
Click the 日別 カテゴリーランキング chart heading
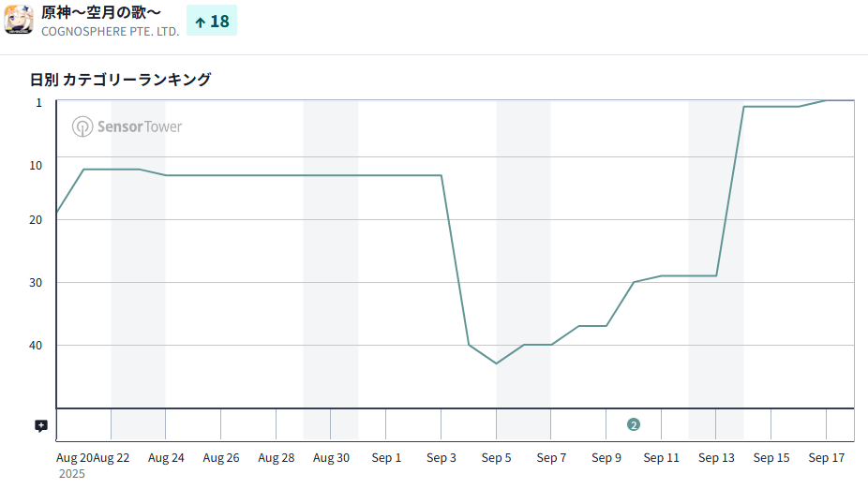[120, 80]
